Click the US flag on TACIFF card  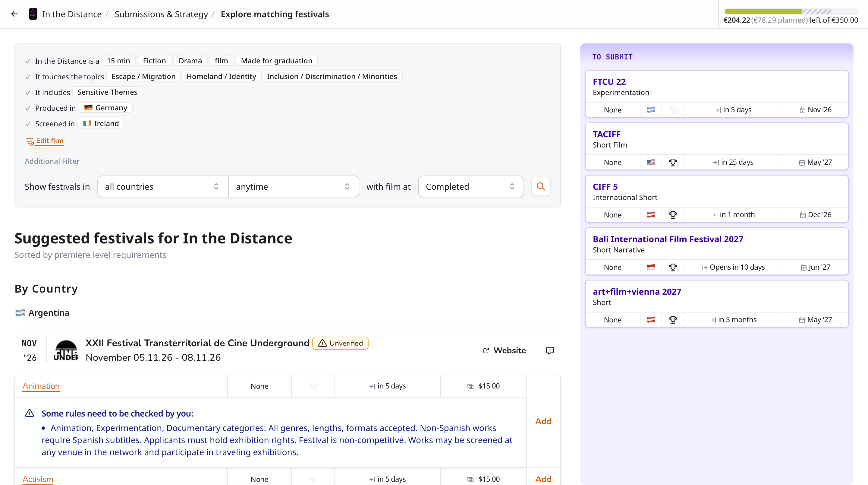coord(651,162)
